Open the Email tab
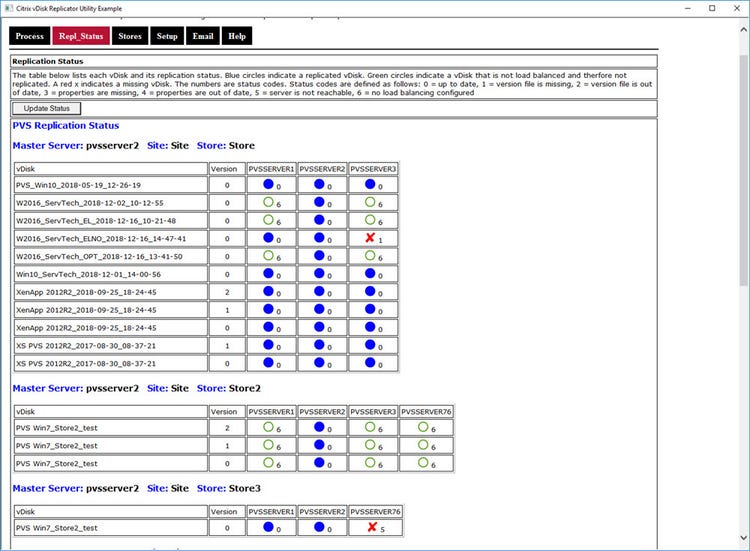The width and height of the screenshot is (750, 551). tap(203, 36)
